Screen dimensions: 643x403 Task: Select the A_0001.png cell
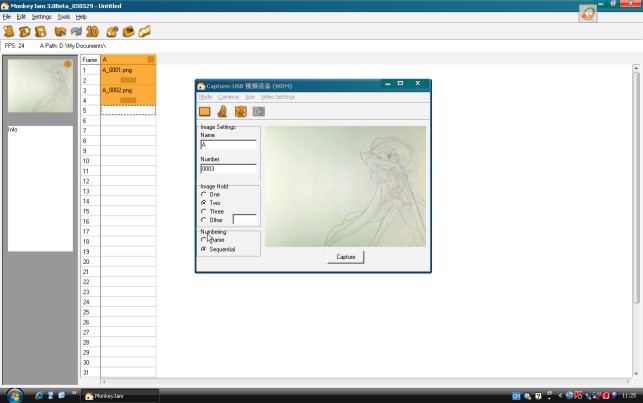128,70
